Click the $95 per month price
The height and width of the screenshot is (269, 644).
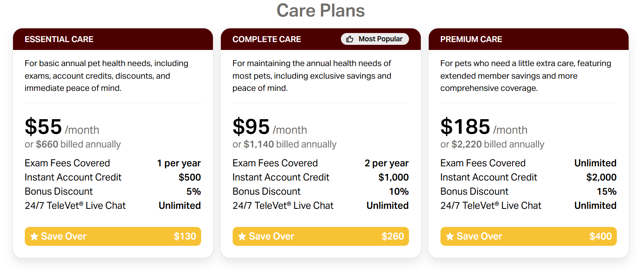click(x=270, y=127)
